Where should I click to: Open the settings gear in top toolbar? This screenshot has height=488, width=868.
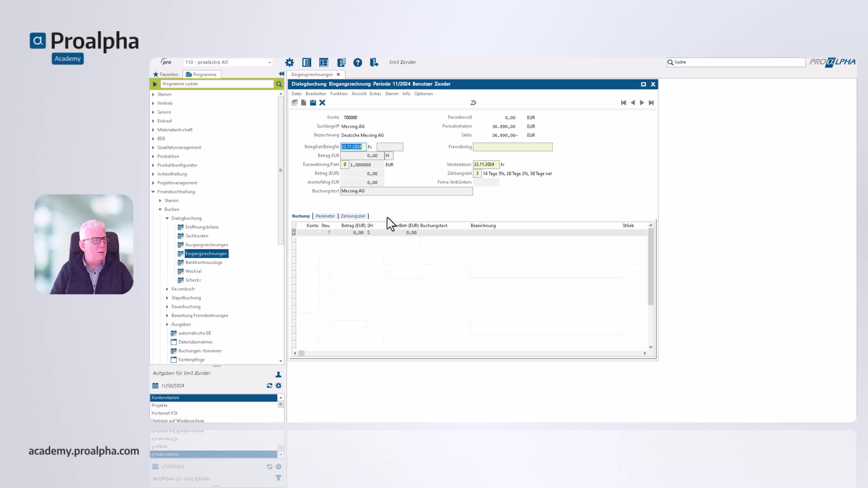[x=289, y=62]
